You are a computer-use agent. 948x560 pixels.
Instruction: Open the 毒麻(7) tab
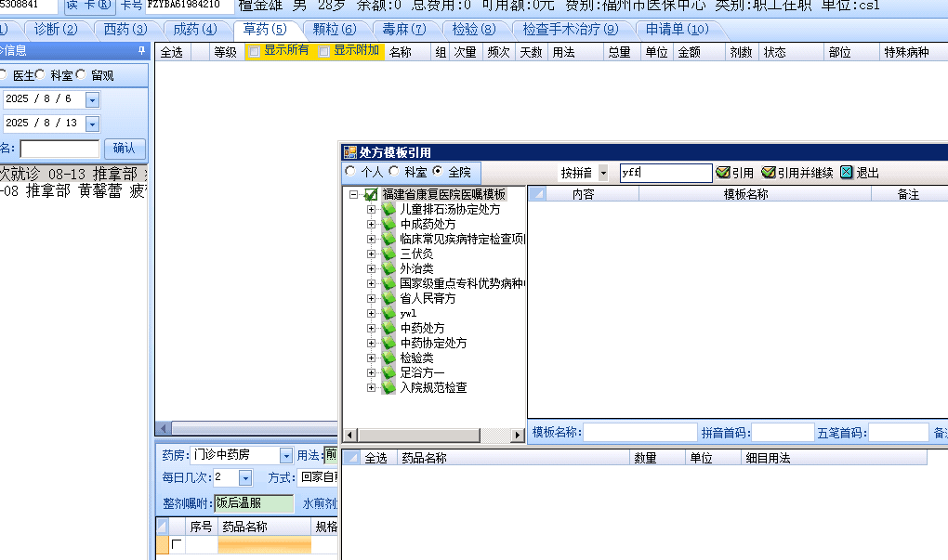(x=404, y=29)
